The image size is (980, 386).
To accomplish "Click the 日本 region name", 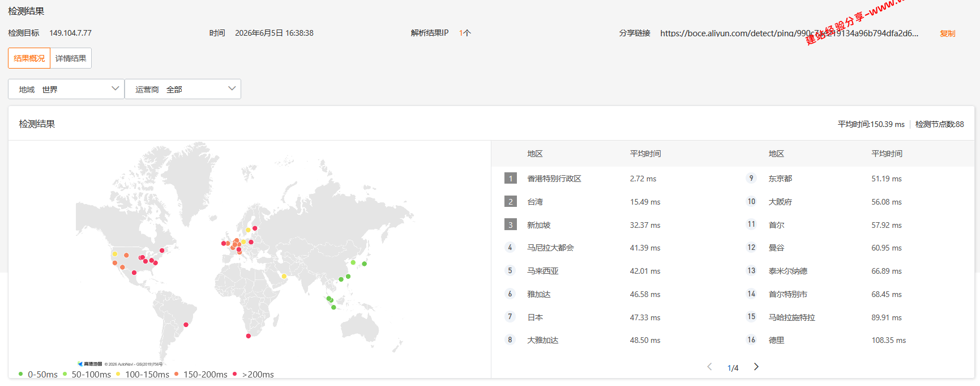I will [x=534, y=317].
